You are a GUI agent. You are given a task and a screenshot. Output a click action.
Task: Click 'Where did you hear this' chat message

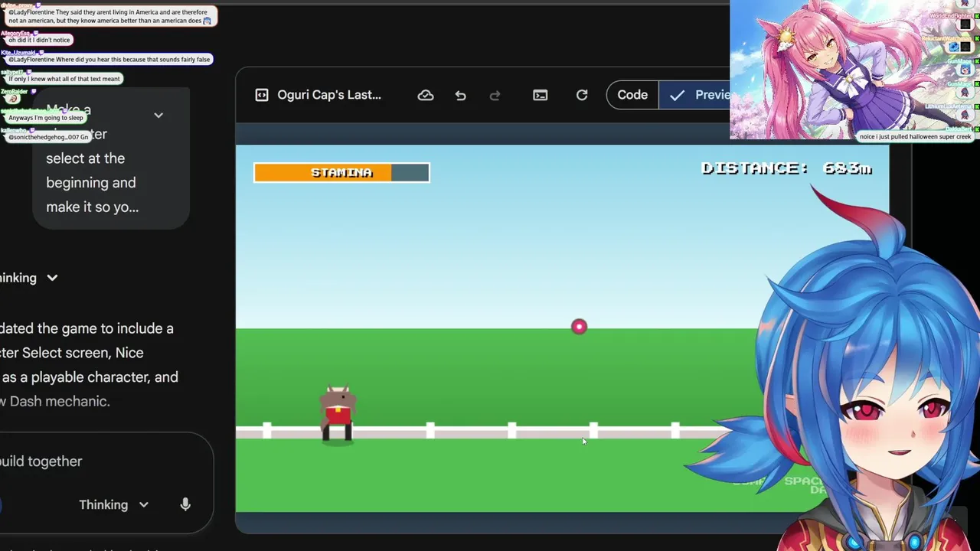(x=109, y=60)
